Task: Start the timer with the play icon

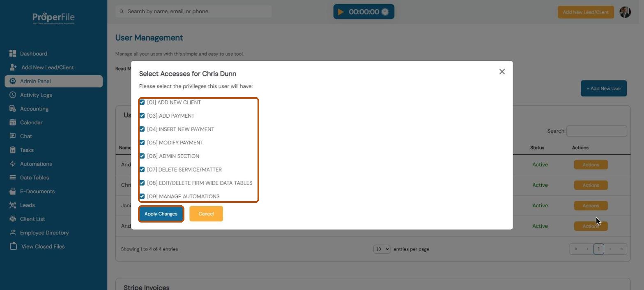Action: (340, 12)
